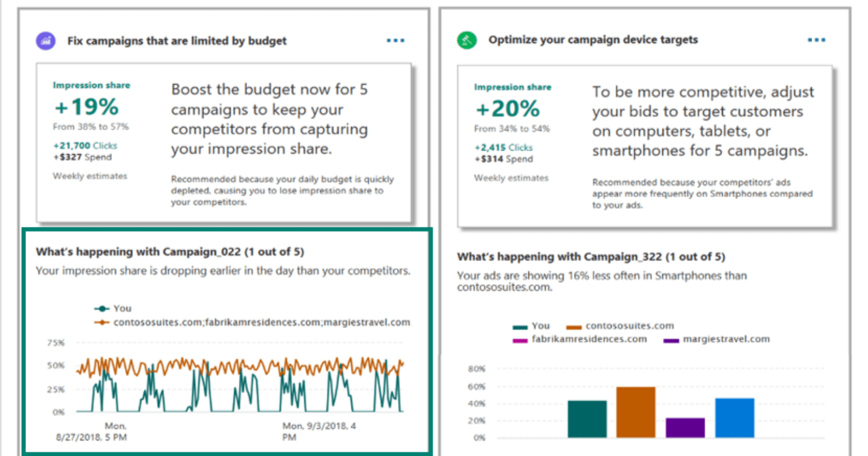Click the 'You' legend marker in line chart

click(102, 308)
